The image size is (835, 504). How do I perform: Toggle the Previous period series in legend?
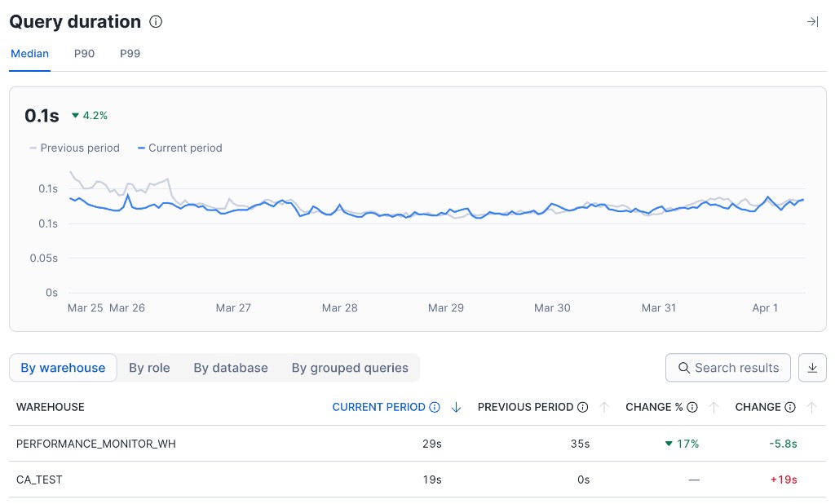click(x=73, y=148)
